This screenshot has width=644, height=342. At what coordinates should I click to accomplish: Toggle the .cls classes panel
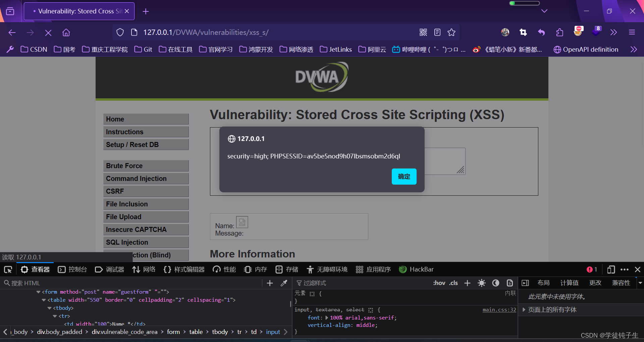coord(454,283)
